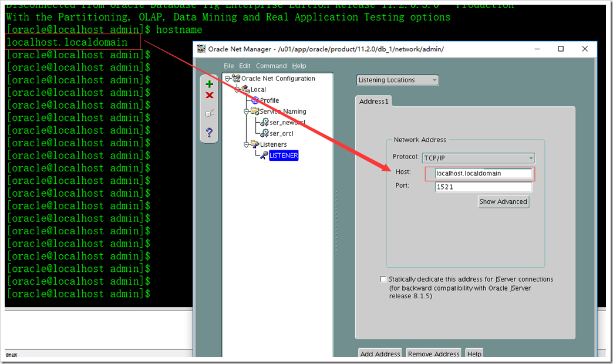Screen dimensions: 613x364
Task: Click the Port input field
Action: coord(484,187)
